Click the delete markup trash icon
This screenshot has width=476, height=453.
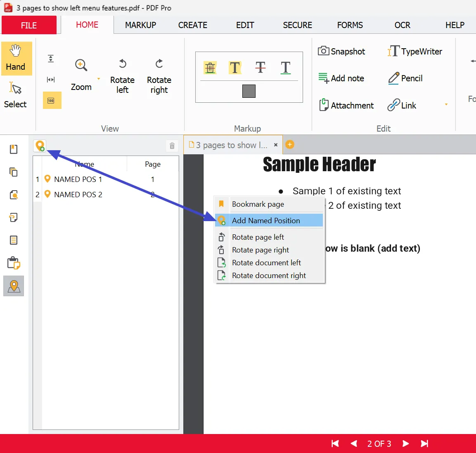coord(210,67)
